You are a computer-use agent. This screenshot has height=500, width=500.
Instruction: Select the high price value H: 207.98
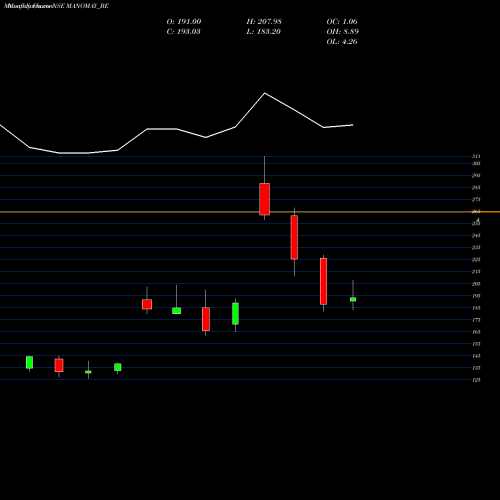coord(264,22)
